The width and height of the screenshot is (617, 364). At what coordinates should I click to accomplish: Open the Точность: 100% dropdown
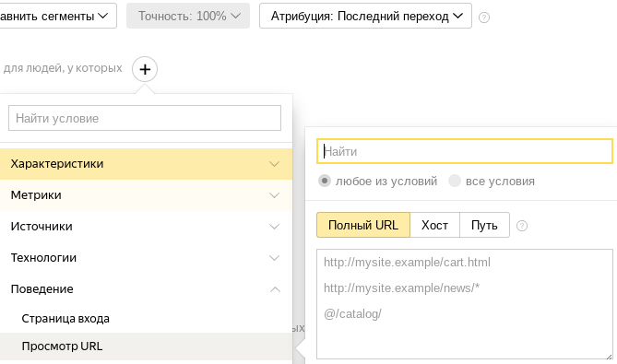pos(188,16)
